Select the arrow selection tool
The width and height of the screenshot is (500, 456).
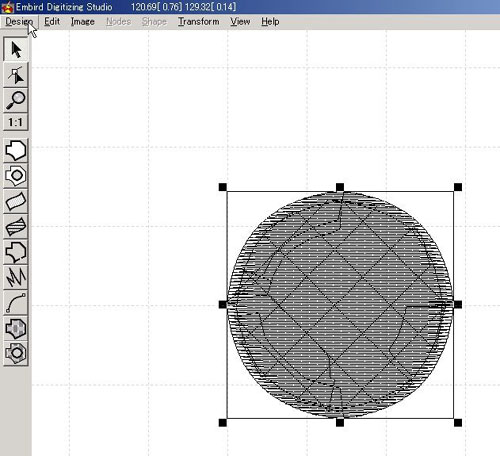click(x=16, y=49)
